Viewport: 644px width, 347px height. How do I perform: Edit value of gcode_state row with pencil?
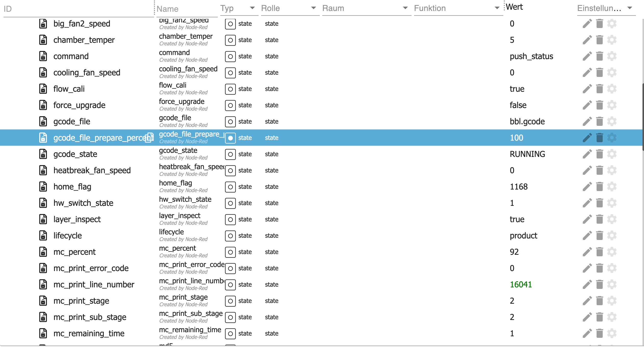587,154
